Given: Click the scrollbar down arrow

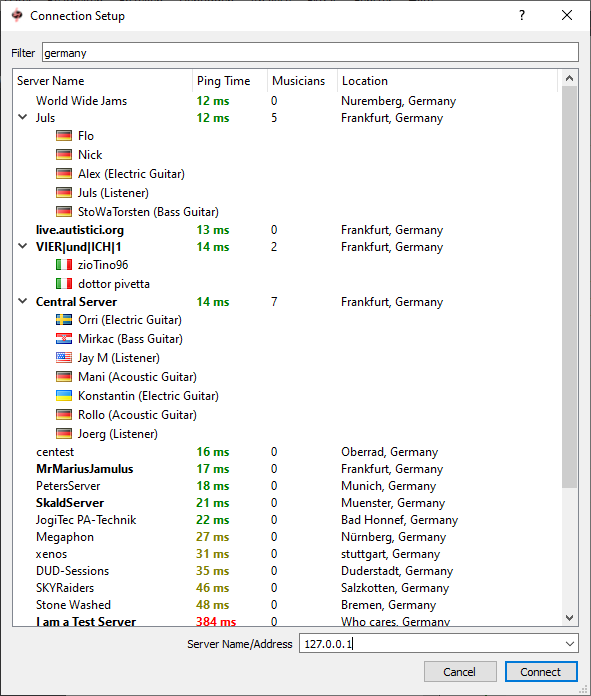Looking at the screenshot, I should [570, 617].
